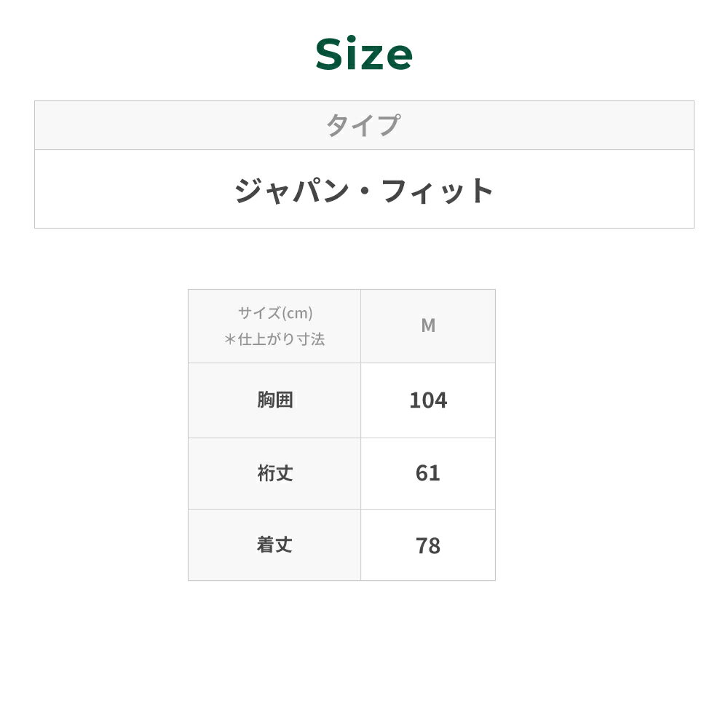Click the asterisk before 仕上がり寸法
Image resolution: width=728 pixels, height=728 pixels.
(230, 339)
